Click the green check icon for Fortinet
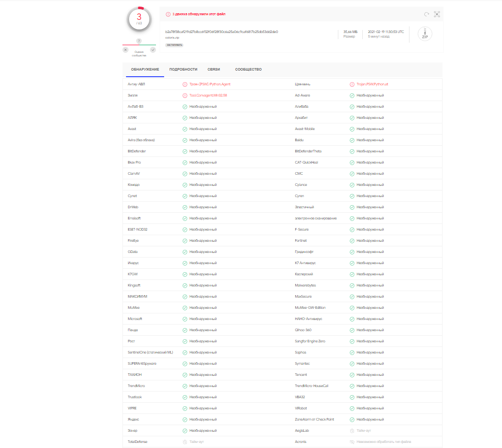The image size is (502, 448). pos(352,241)
